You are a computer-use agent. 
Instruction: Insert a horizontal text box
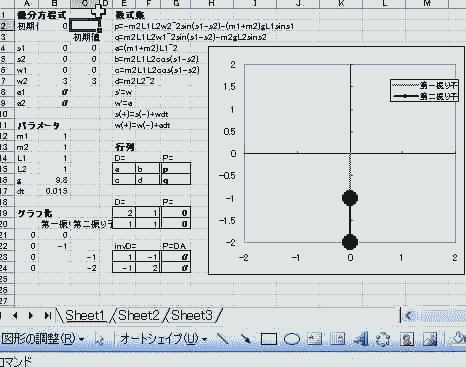pos(314,339)
